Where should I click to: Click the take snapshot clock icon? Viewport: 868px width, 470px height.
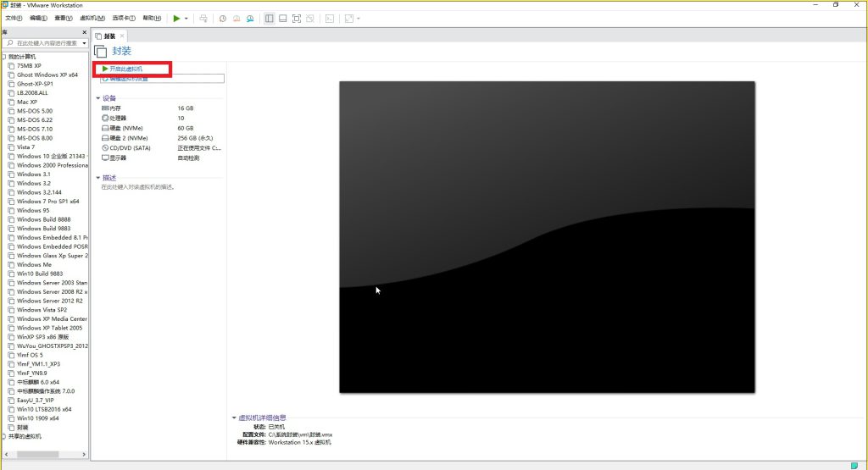click(x=222, y=18)
